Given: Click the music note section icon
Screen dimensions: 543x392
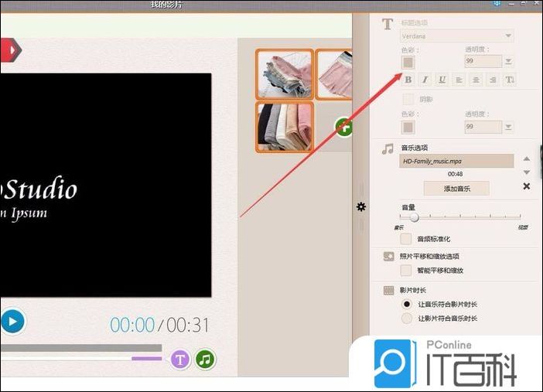Looking at the screenshot, I should (x=388, y=149).
